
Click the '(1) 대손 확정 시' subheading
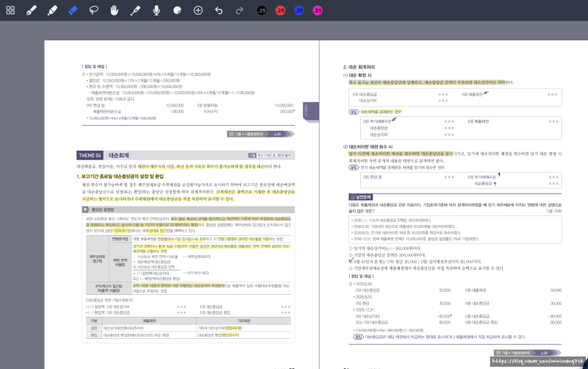pyautogui.click(x=357, y=76)
